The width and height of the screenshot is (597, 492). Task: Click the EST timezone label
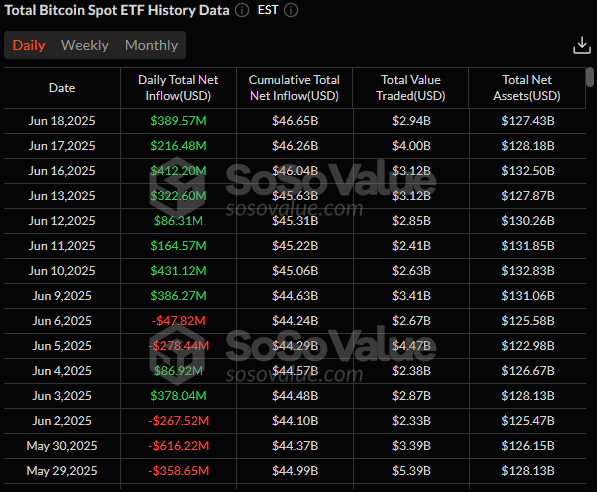(268, 10)
